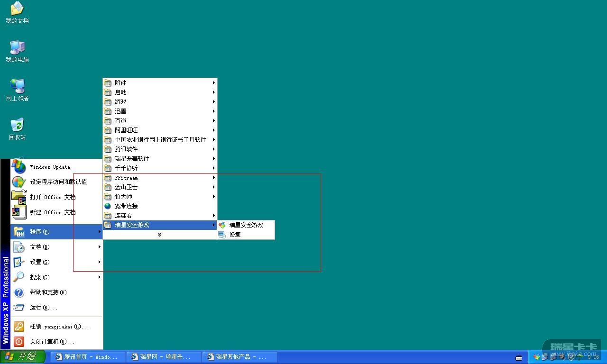
Task: Click the highlighted 瑞星安全游戏 folder entry
Action: [x=160, y=225]
